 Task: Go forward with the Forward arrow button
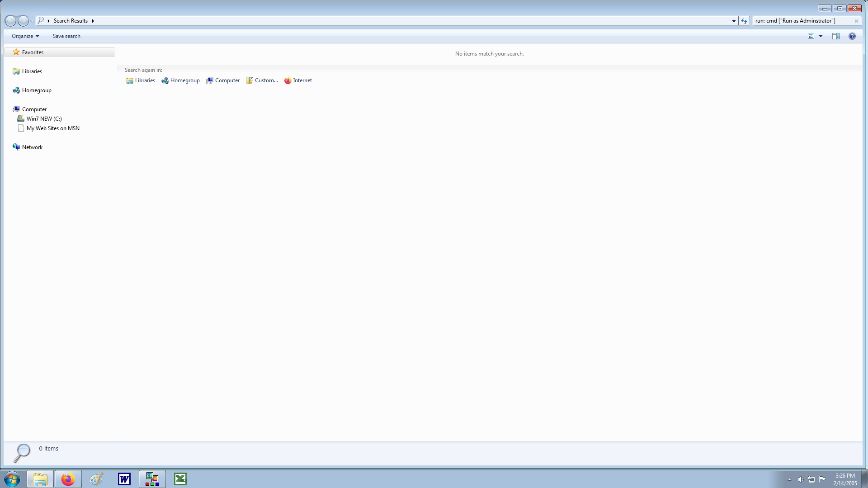point(23,21)
